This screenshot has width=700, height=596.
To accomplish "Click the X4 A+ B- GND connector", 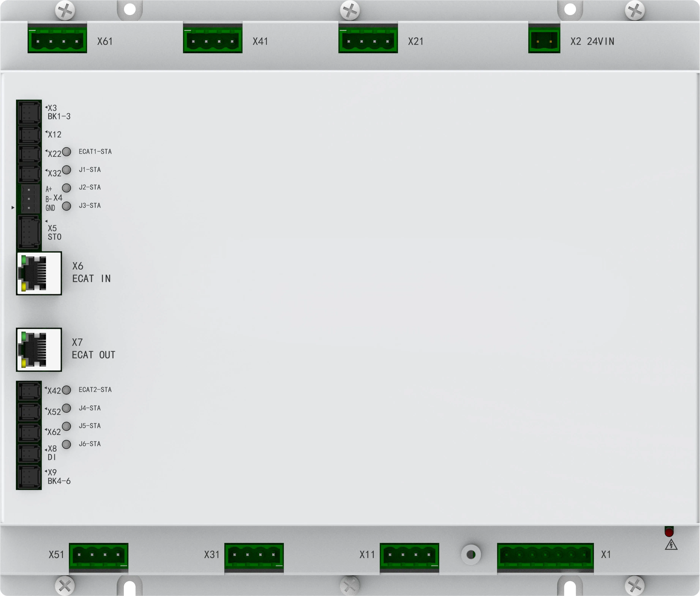I will (x=30, y=199).
